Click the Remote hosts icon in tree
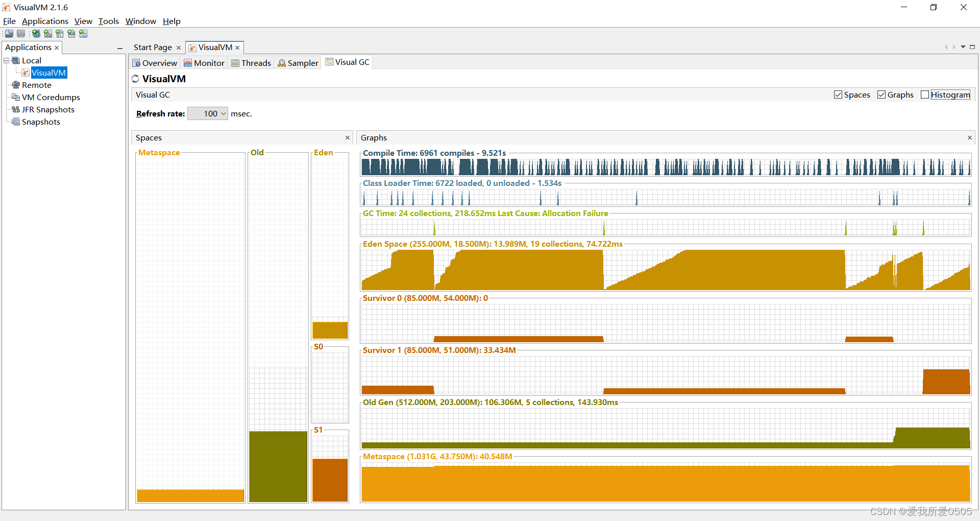Viewport: 980px width, 521px height. (x=16, y=85)
